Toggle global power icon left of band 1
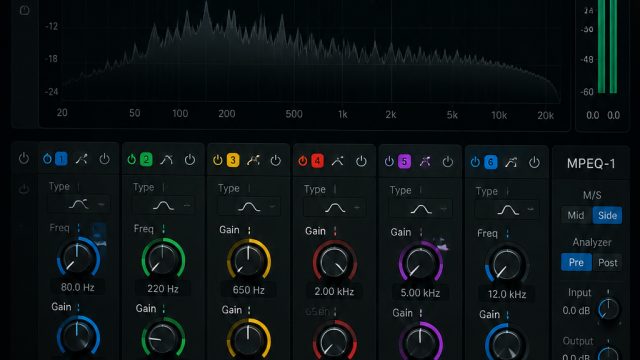Image resolution: width=640 pixels, height=360 pixels. point(24,158)
